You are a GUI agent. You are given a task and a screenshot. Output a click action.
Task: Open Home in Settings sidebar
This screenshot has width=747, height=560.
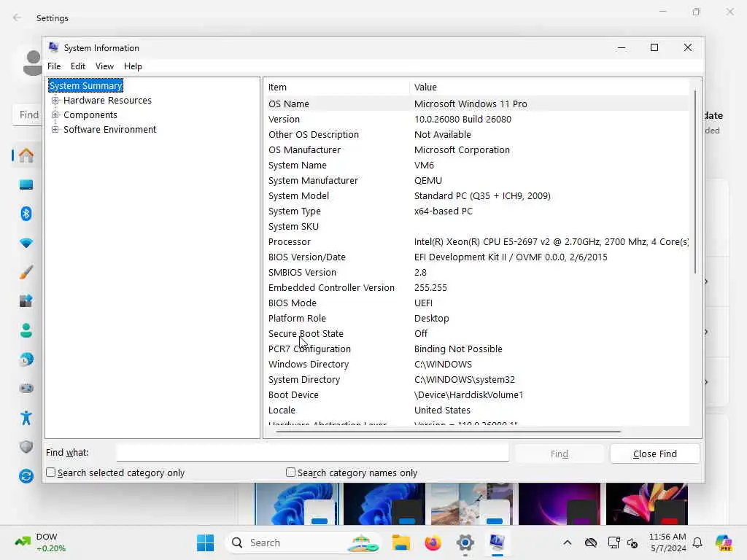pos(26,156)
